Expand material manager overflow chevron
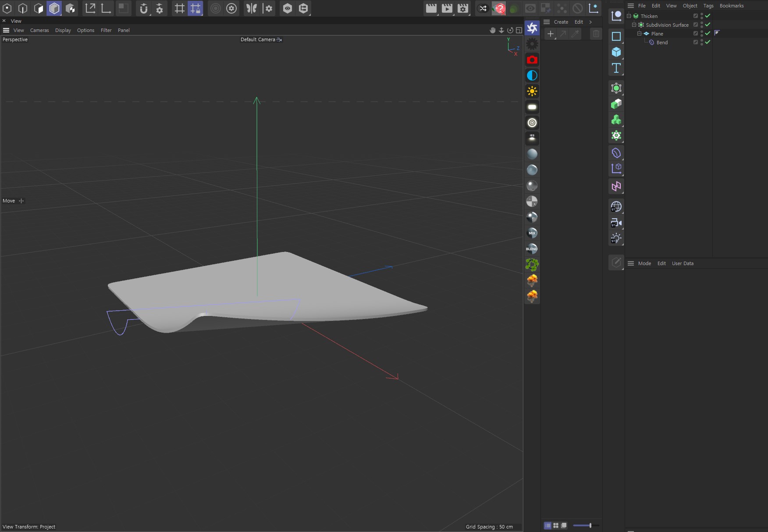 tap(590, 22)
